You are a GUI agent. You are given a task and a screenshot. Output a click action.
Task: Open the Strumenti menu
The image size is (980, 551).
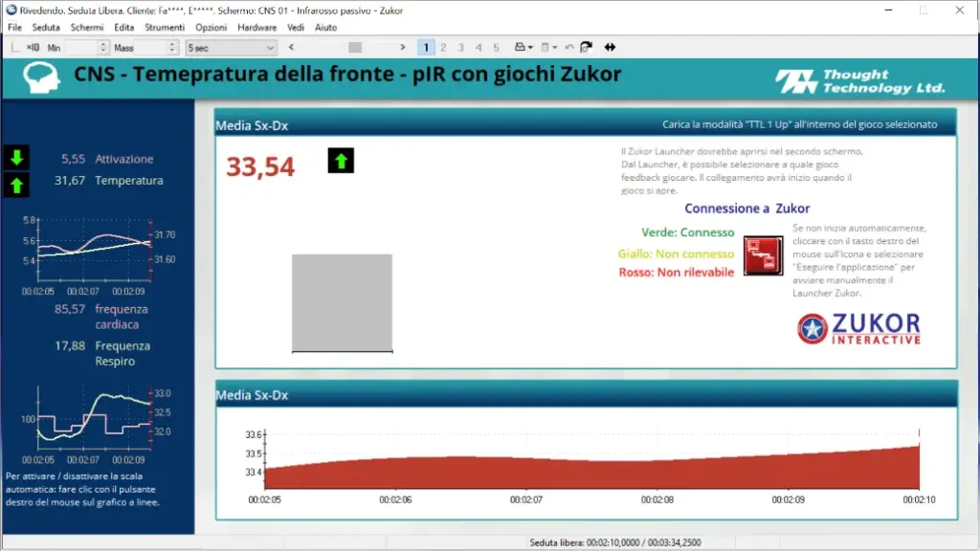[x=165, y=28]
